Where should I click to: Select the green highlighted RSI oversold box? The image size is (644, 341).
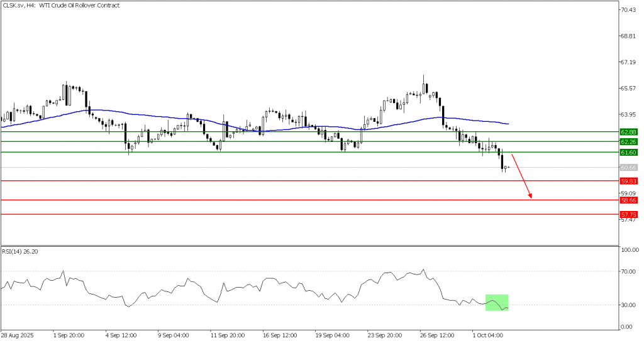[497, 302]
